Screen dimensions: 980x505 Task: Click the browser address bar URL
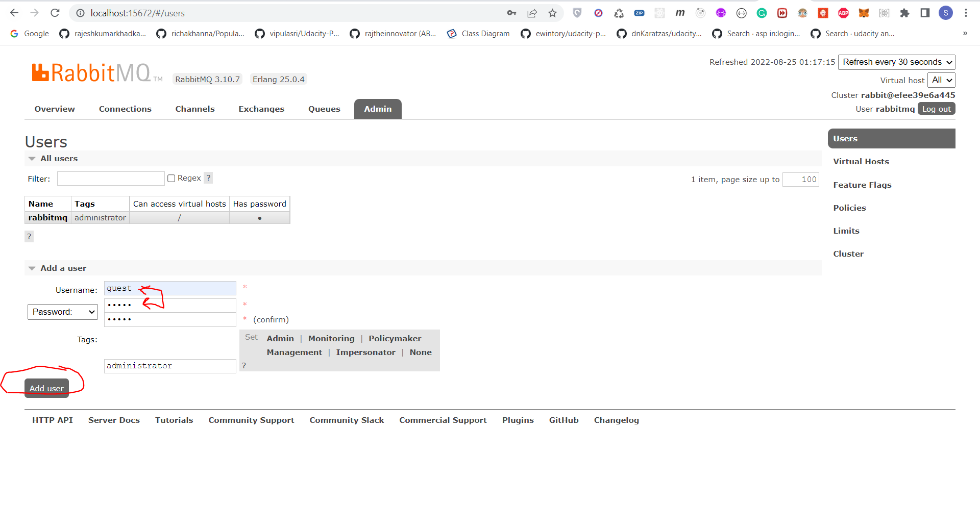click(x=138, y=13)
